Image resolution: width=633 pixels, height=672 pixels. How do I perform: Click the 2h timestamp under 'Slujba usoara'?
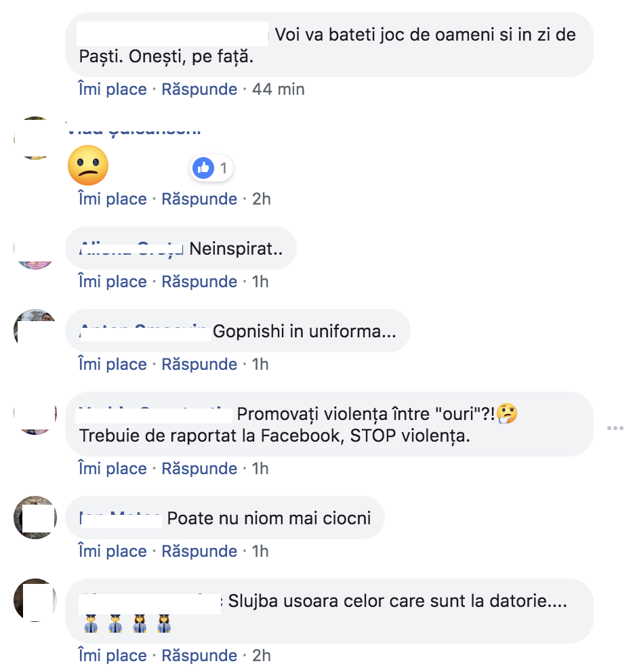pos(261,655)
